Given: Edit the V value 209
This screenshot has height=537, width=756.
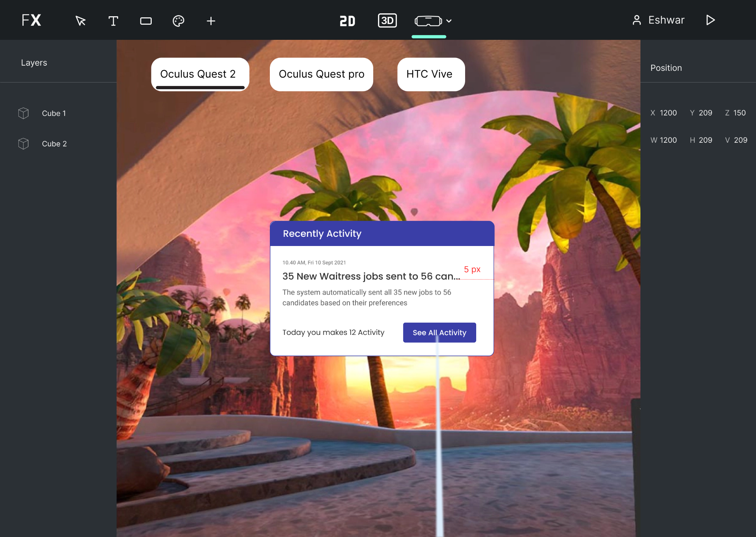Looking at the screenshot, I should [x=740, y=140].
